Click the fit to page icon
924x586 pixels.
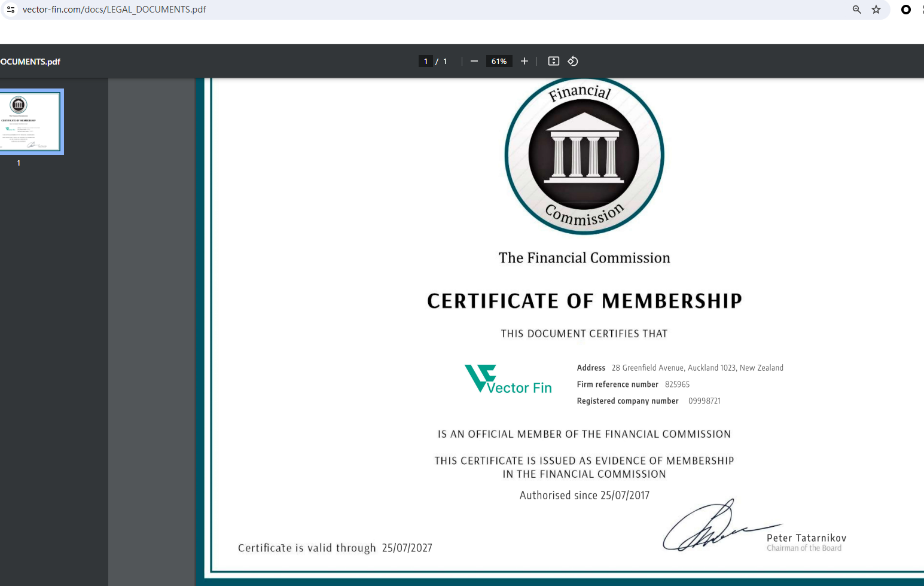[x=554, y=61]
